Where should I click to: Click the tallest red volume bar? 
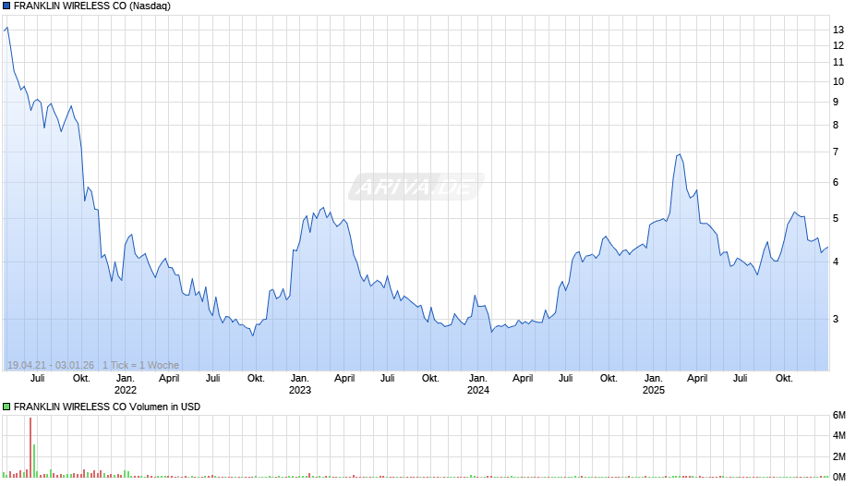[30, 447]
